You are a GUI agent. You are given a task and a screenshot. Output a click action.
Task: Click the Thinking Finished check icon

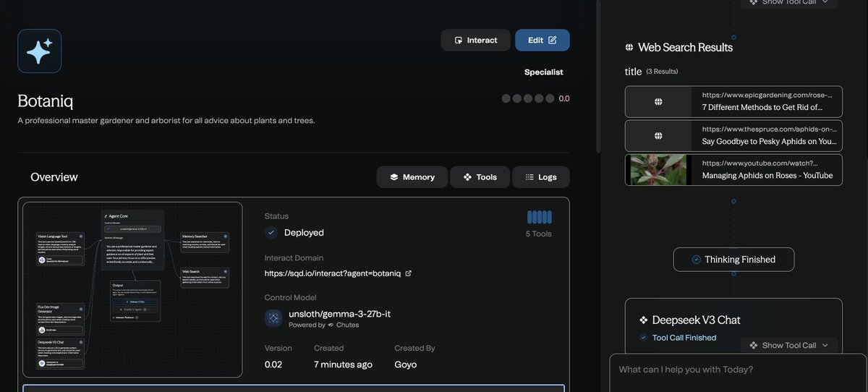696,260
